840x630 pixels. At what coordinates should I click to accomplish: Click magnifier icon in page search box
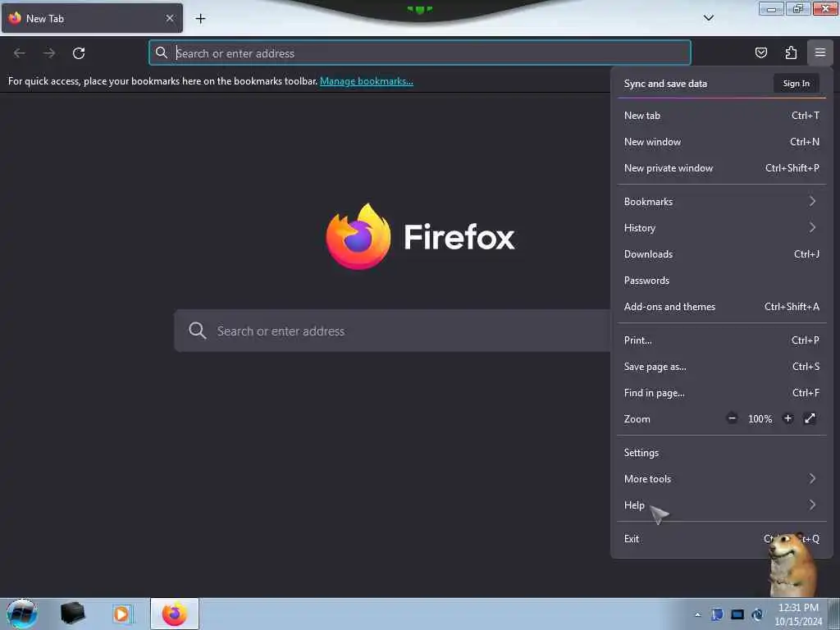[x=197, y=331]
